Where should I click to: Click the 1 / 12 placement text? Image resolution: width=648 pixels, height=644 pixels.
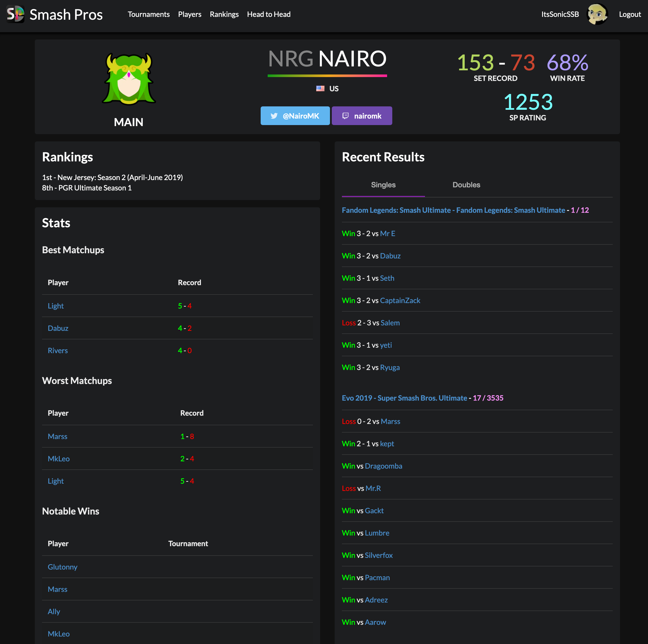580,210
